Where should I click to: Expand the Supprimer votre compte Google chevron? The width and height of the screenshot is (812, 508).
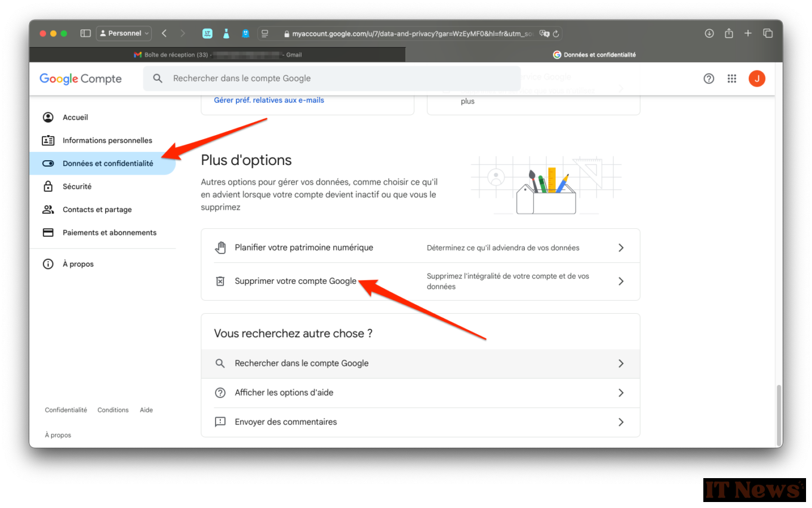(x=621, y=281)
